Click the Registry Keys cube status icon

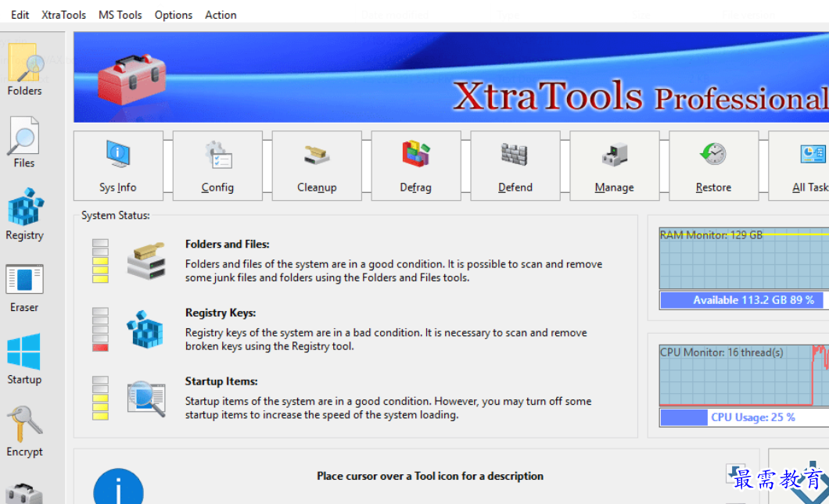click(x=145, y=329)
